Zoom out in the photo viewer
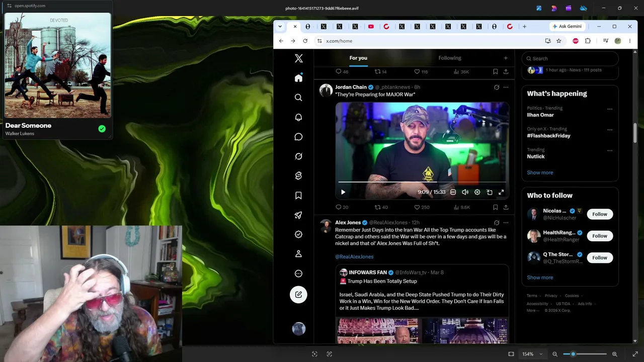Viewport: 644px width, 362px height. [x=555, y=354]
